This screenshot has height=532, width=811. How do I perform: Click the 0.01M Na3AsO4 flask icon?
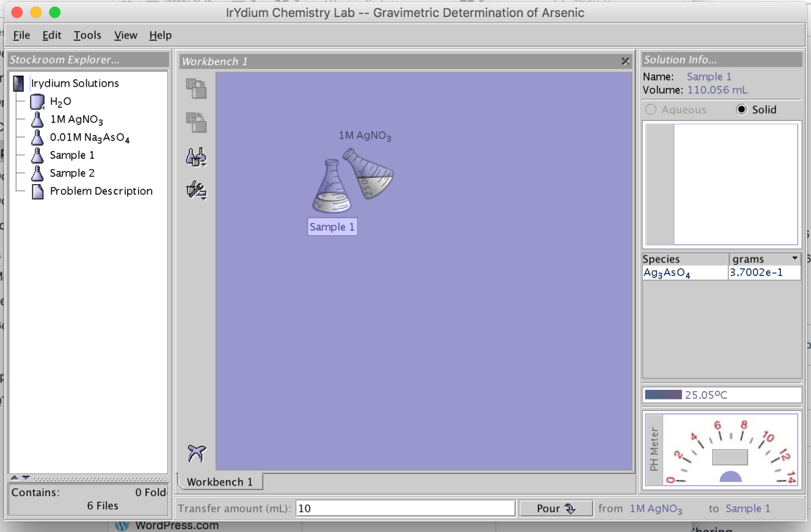click(x=37, y=137)
